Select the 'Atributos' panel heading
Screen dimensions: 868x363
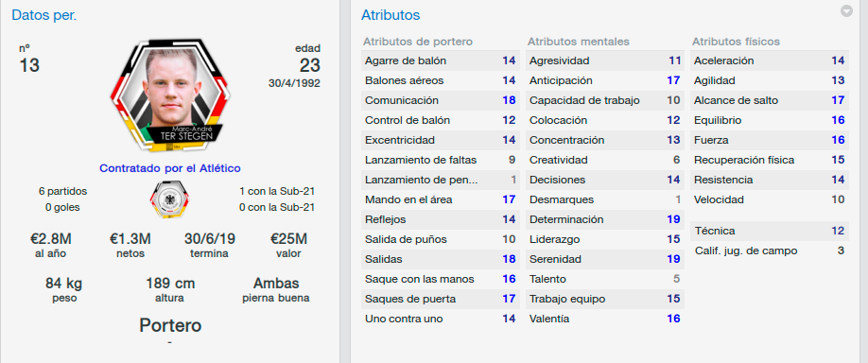tap(391, 15)
